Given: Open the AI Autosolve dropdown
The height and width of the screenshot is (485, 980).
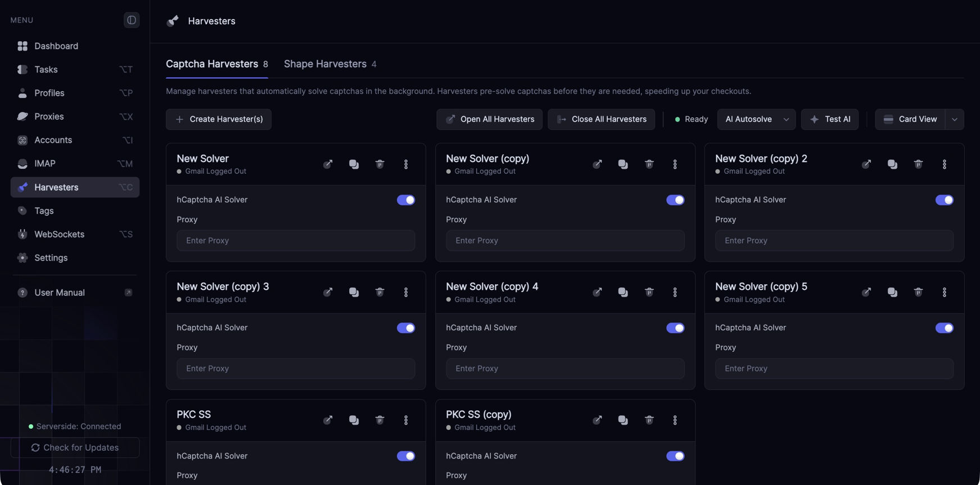Looking at the screenshot, I should tap(756, 119).
